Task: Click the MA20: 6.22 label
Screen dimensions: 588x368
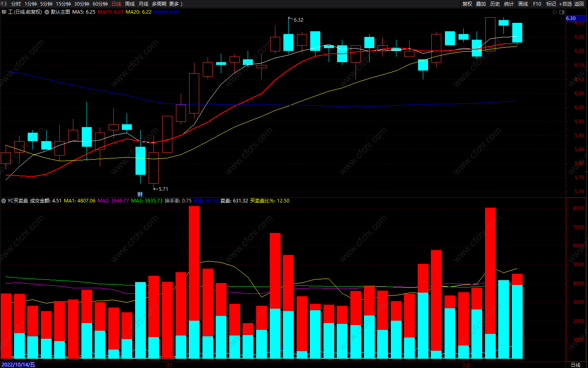Action: point(139,12)
